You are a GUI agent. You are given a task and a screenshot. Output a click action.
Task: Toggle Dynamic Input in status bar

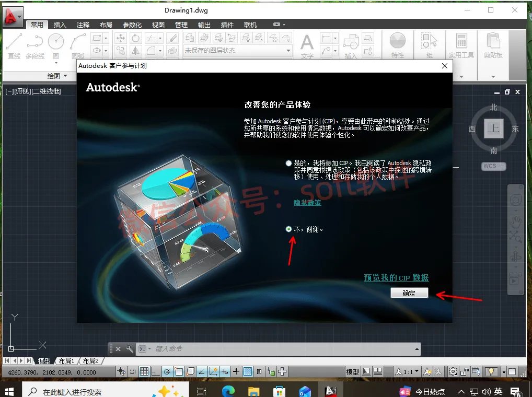pos(225,372)
